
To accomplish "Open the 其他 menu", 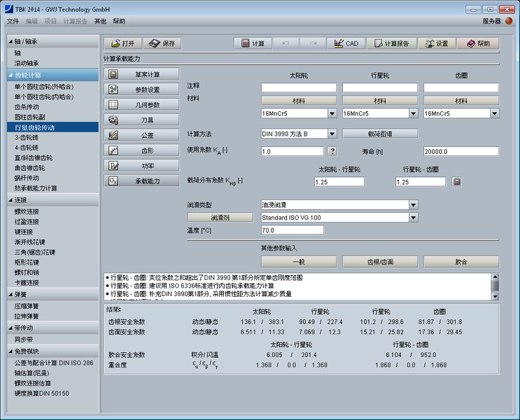I will pyautogui.click(x=101, y=22).
